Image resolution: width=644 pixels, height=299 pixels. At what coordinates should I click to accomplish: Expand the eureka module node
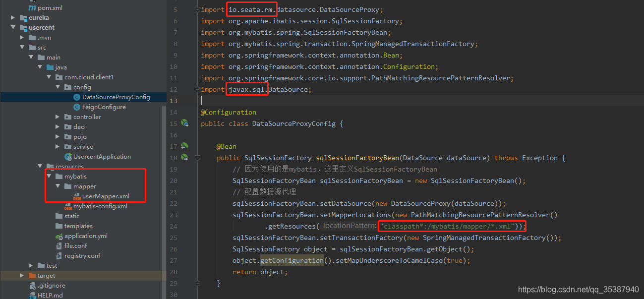coord(13,18)
